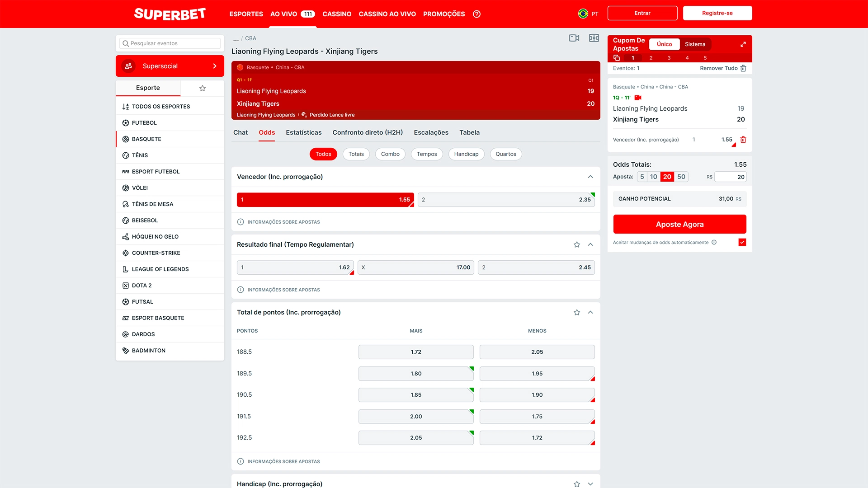
Task: Collapse the Vencedor (Inc. prorrogação) market
Action: click(590, 177)
